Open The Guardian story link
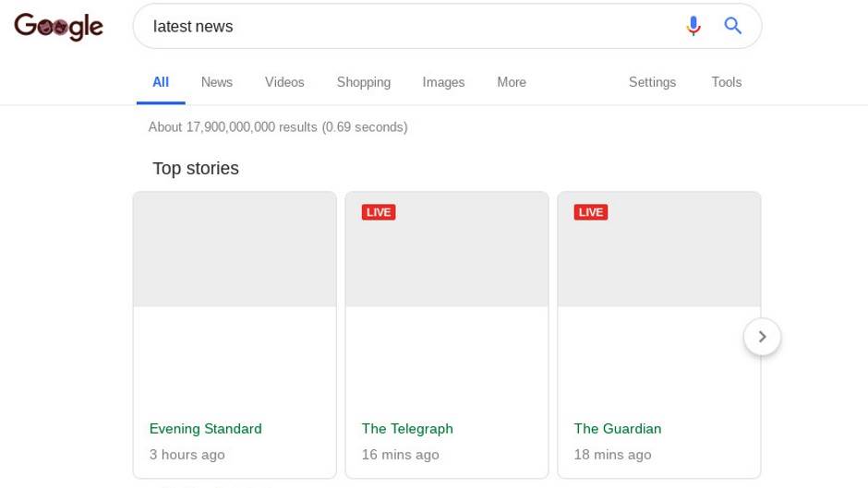868x488 pixels. [x=618, y=429]
